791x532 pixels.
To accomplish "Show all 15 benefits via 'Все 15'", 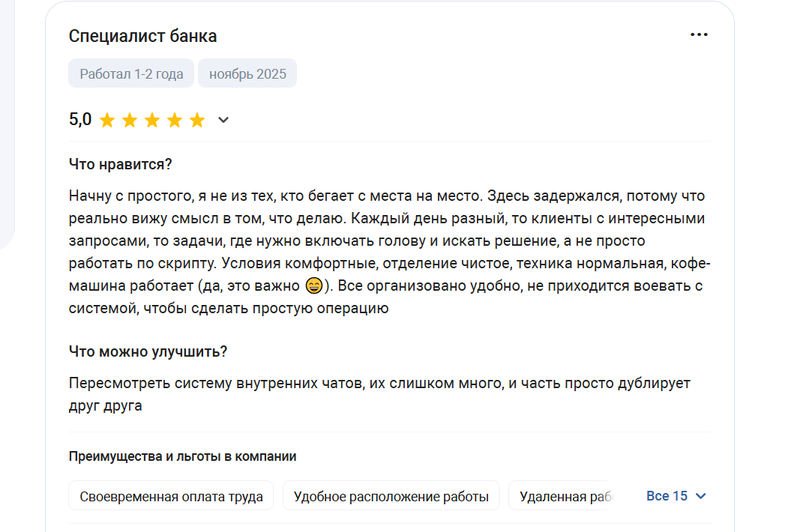I will (x=667, y=496).
